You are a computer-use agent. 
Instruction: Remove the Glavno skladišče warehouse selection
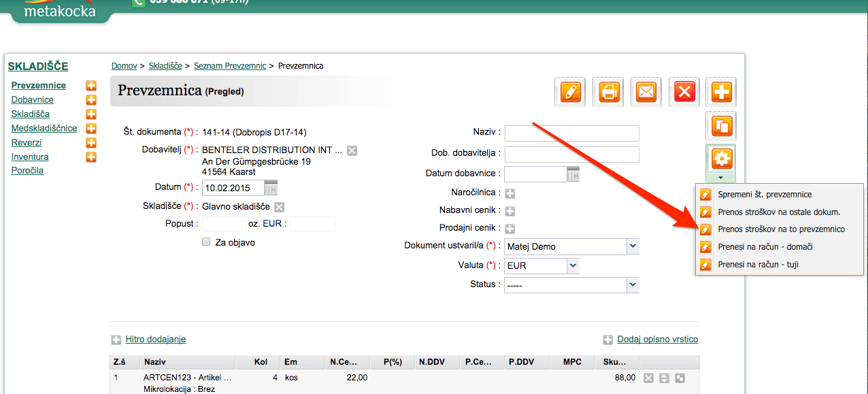tap(279, 207)
